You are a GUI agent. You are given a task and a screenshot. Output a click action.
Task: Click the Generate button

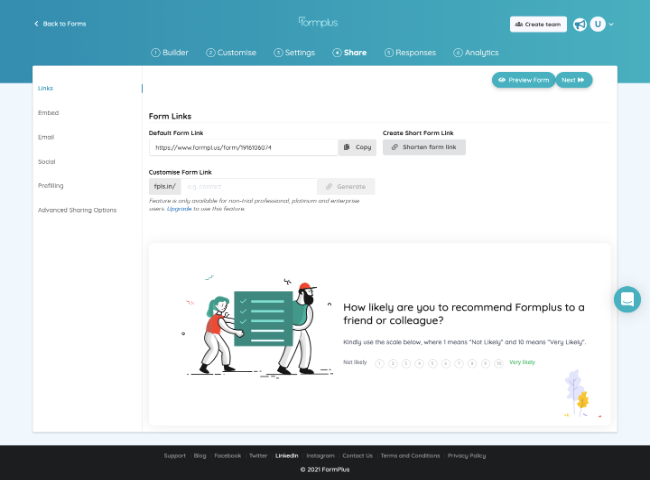(346, 187)
